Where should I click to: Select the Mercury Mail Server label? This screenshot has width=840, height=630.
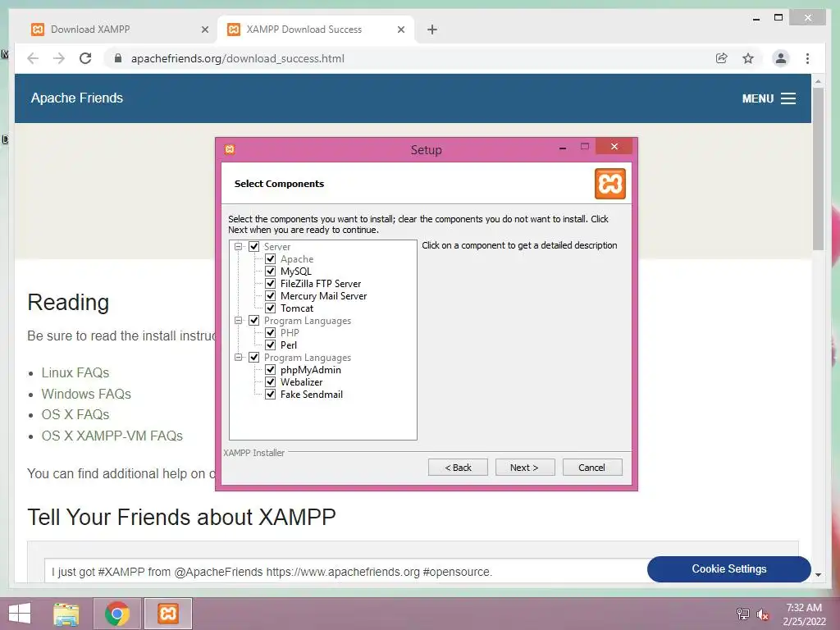coord(323,295)
